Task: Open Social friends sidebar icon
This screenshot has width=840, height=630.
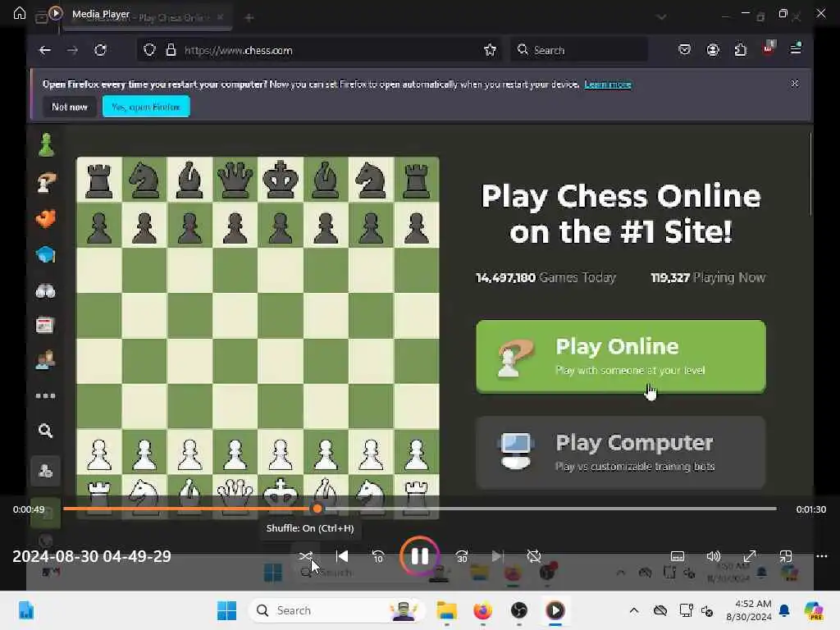Action: 46,360
